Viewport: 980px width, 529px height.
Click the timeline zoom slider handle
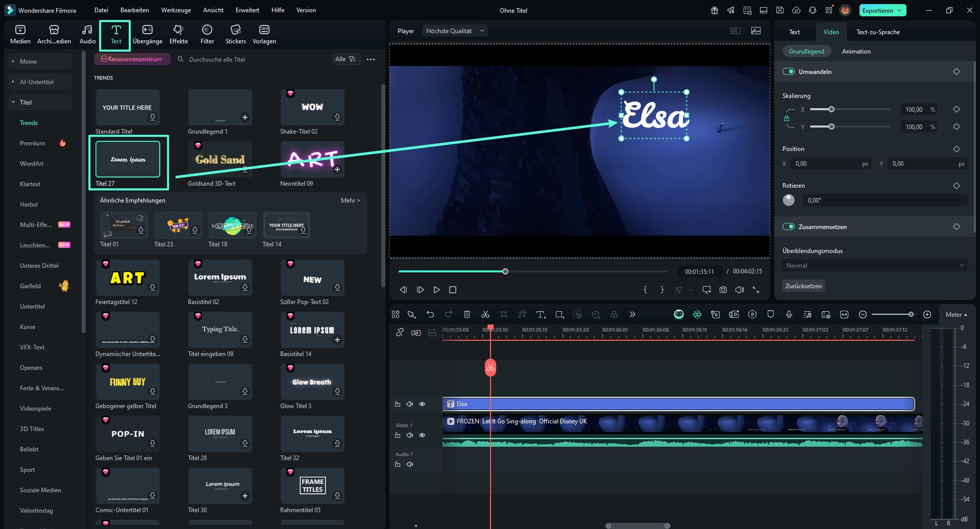pos(911,314)
